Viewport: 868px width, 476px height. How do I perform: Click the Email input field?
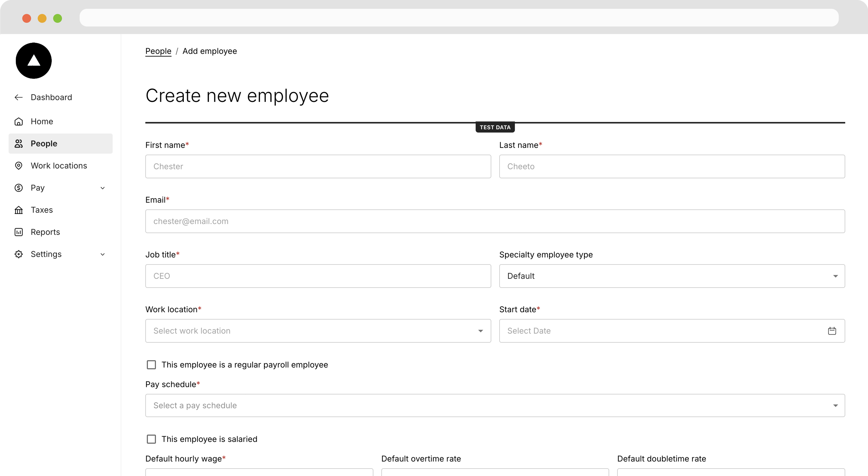pyautogui.click(x=495, y=221)
